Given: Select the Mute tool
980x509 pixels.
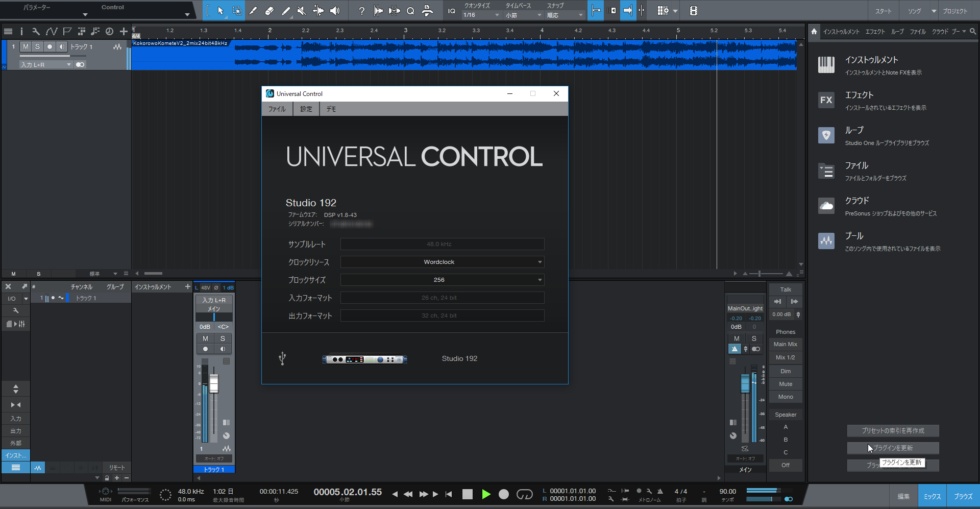Looking at the screenshot, I should 302,11.
